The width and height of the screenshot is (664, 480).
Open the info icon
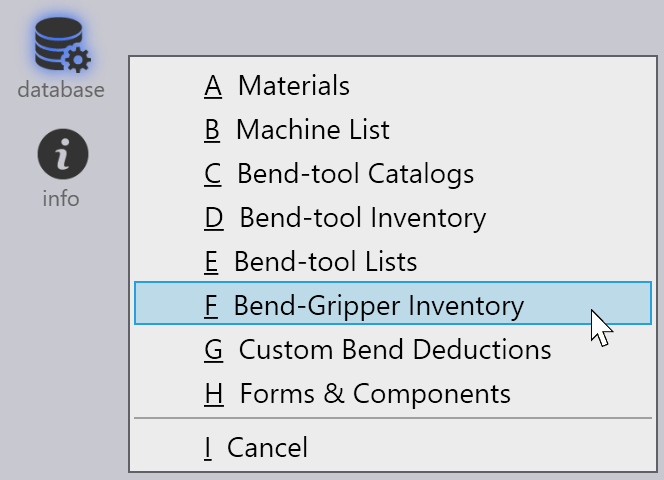(x=62, y=155)
